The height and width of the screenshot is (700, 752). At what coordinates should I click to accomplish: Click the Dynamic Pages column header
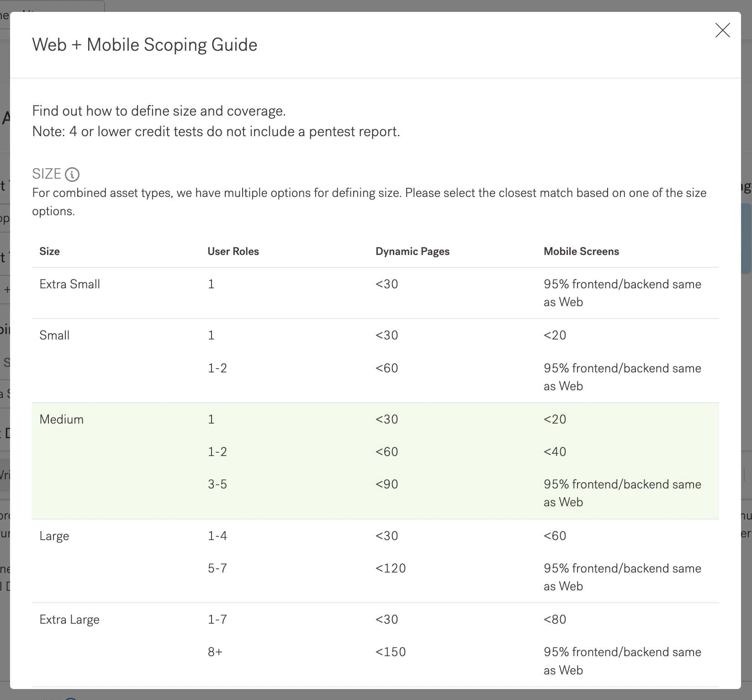pos(412,251)
